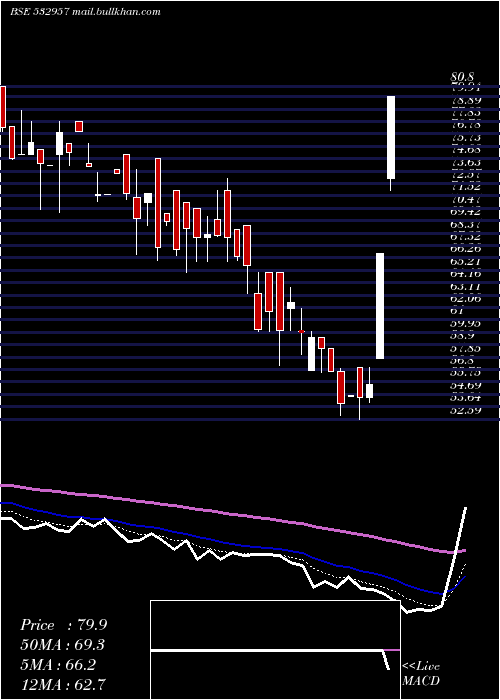
Task: Click the latest white candlestick near 78.89
Action: 391,138
